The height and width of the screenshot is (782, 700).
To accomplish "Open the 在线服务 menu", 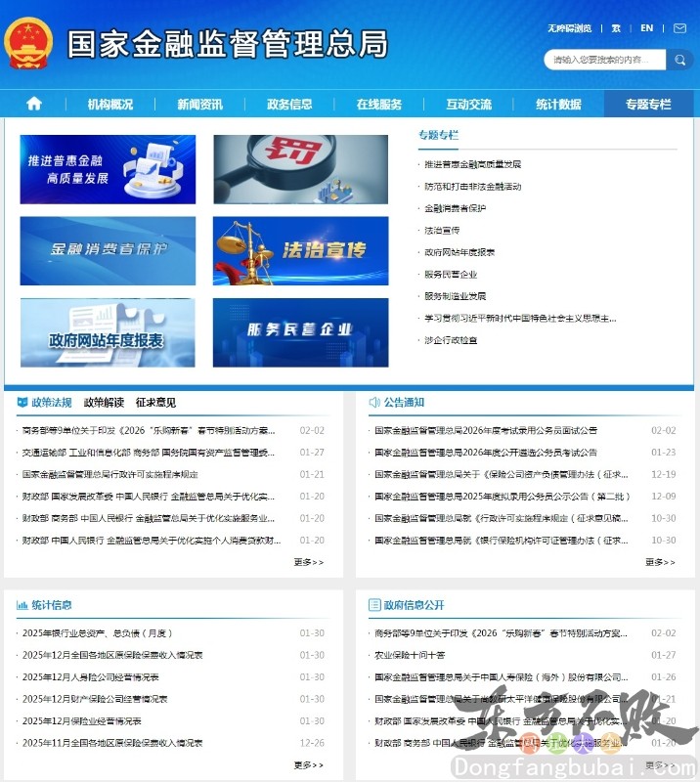I will point(379,104).
